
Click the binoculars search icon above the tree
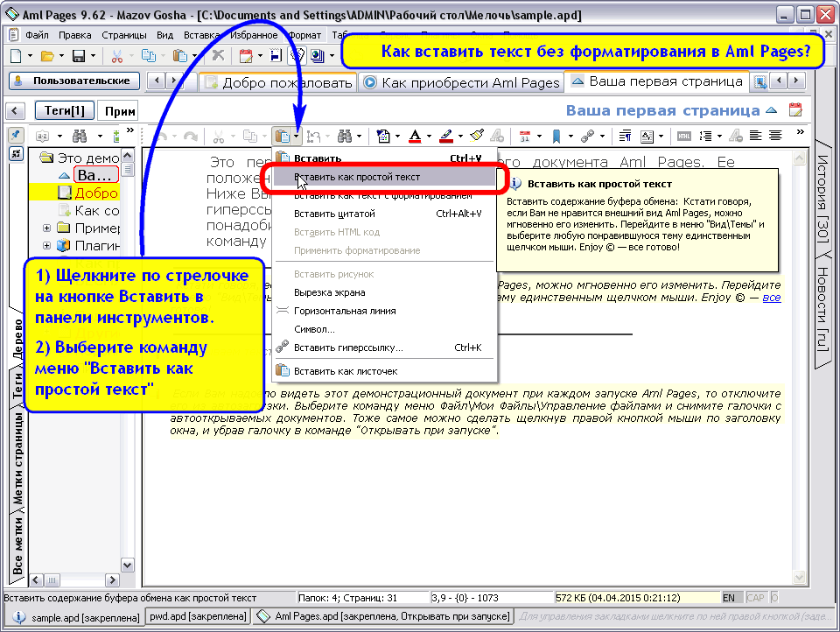(x=80, y=137)
